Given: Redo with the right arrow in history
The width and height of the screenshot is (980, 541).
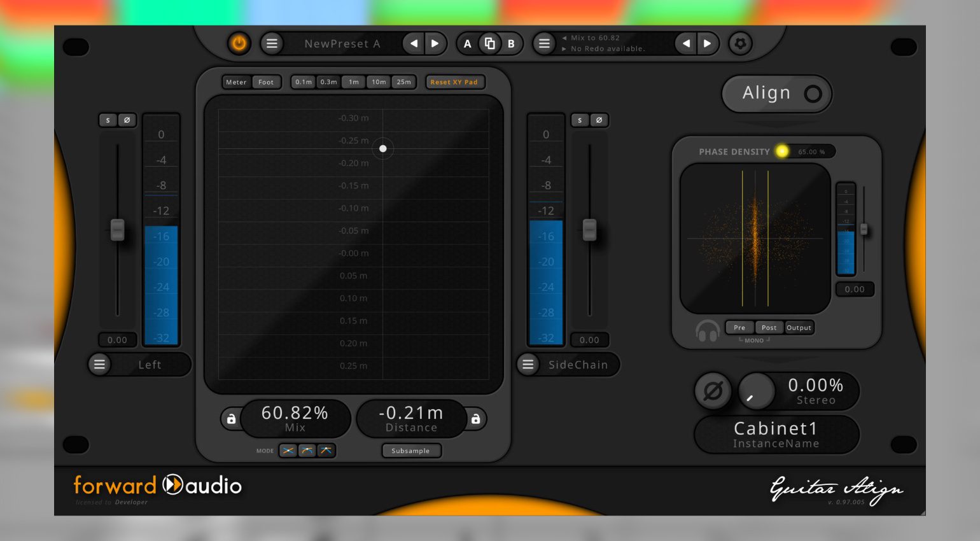Looking at the screenshot, I should click(707, 43).
